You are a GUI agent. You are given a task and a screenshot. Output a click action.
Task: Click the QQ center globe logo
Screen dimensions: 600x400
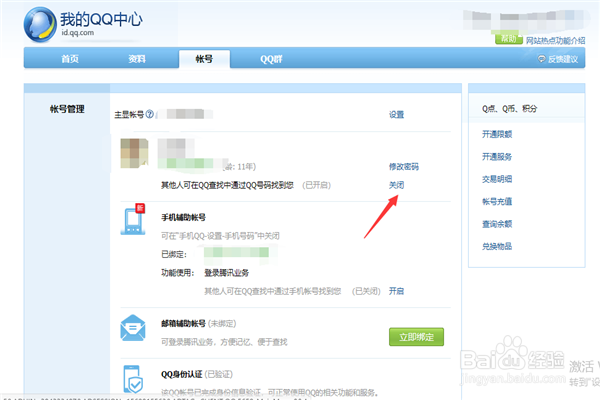click(x=40, y=25)
